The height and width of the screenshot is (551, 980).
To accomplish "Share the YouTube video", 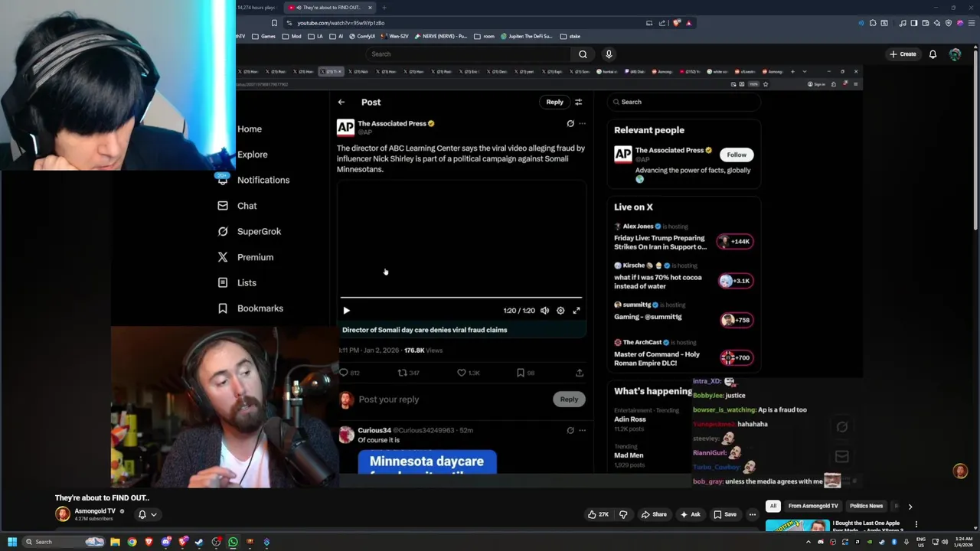I will (654, 514).
